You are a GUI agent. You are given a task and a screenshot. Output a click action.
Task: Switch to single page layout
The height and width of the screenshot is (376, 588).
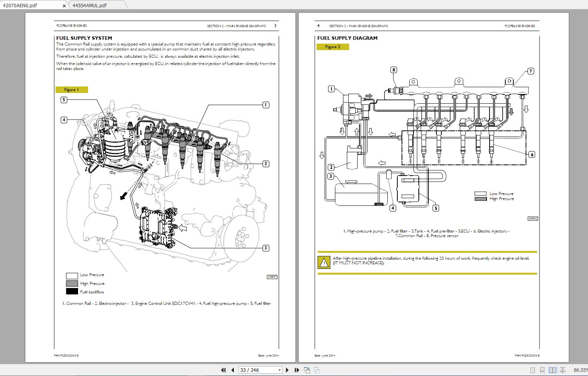click(533, 370)
